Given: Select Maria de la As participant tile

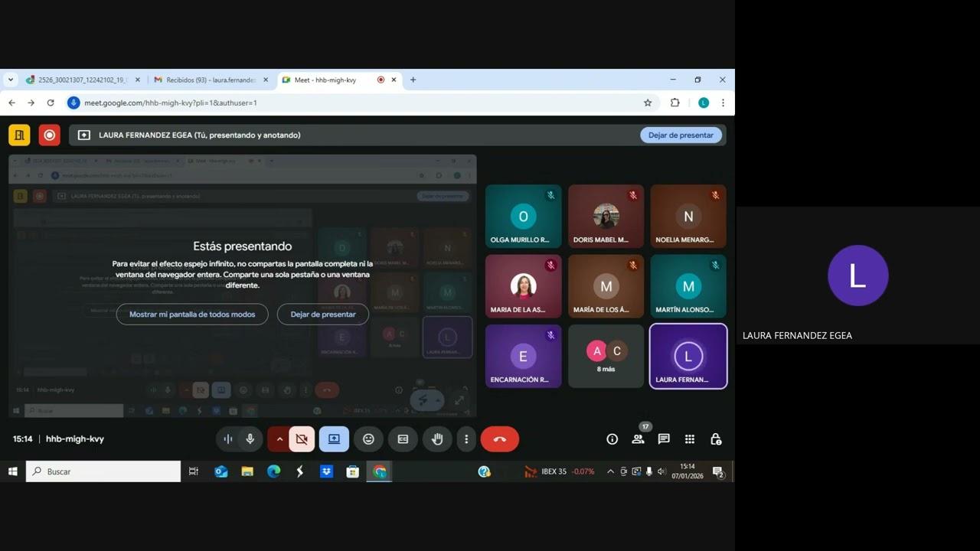Looking at the screenshot, I should point(524,286).
